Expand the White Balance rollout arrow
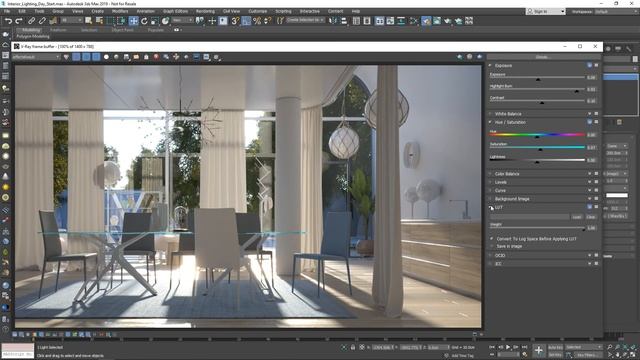Screen dimensions: 640x360 point(589,113)
